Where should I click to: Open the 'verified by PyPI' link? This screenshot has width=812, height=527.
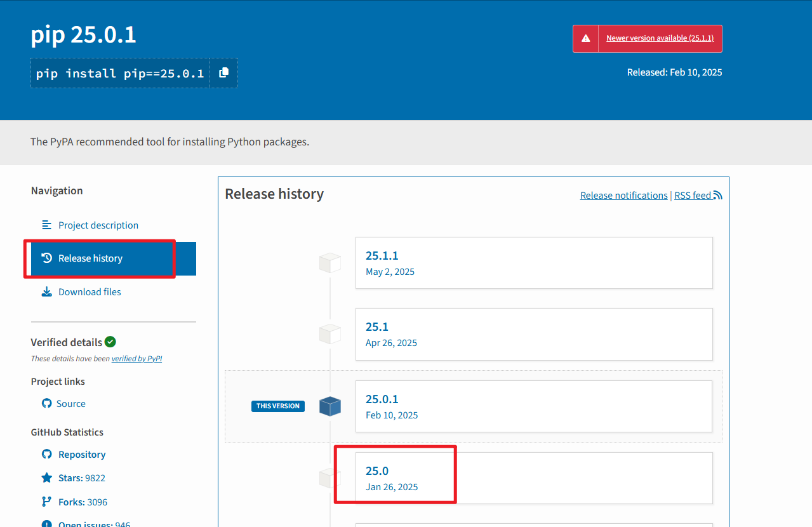point(136,359)
